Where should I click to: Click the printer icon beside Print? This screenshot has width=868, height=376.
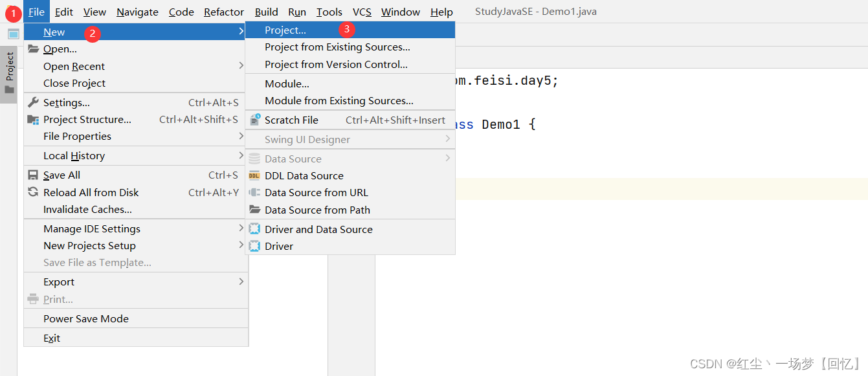32,299
